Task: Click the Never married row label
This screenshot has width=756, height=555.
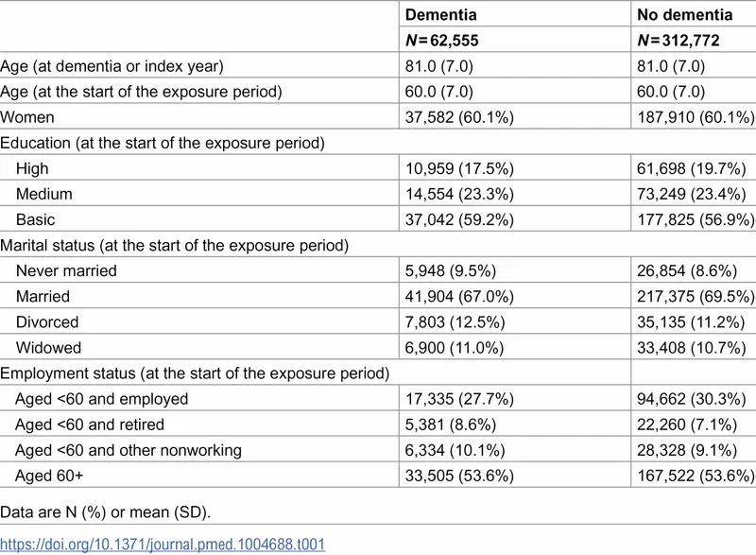Action: pos(66,270)
